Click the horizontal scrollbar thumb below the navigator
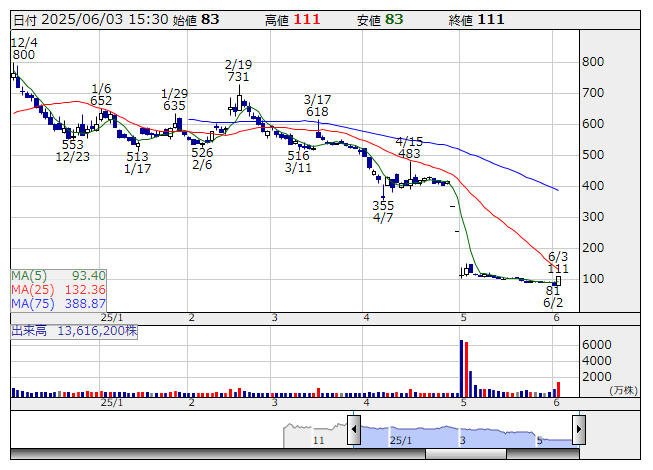Viewport: 653px width, 470px height. tap(466, 454)
